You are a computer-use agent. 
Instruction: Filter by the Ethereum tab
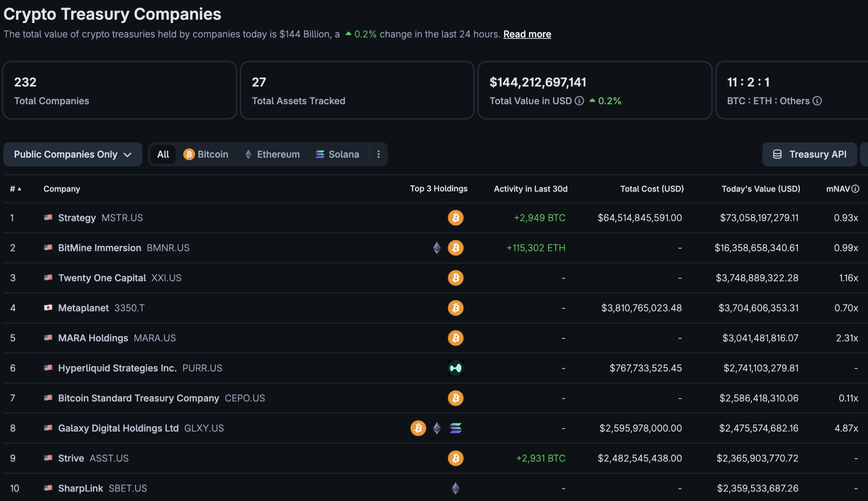pos(272,154)
